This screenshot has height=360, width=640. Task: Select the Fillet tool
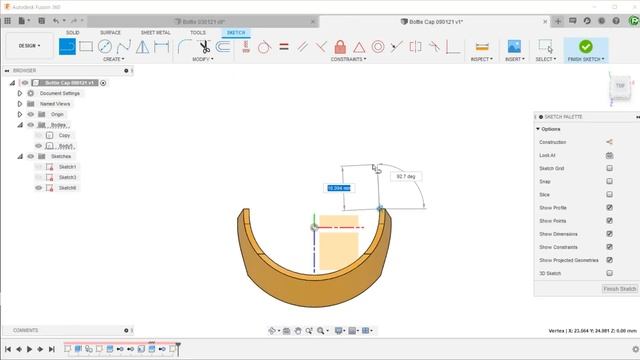coord(184,47)
